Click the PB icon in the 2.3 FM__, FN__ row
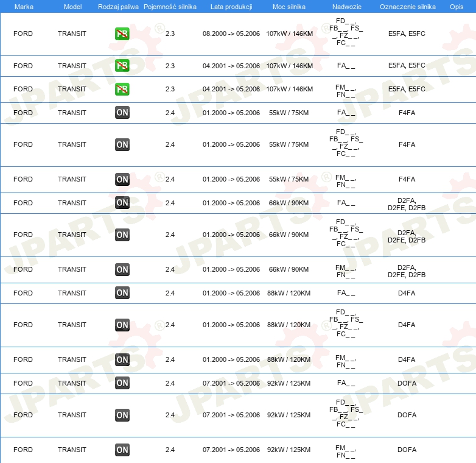This screenshot has width=476, height=463. click(122, 90)
